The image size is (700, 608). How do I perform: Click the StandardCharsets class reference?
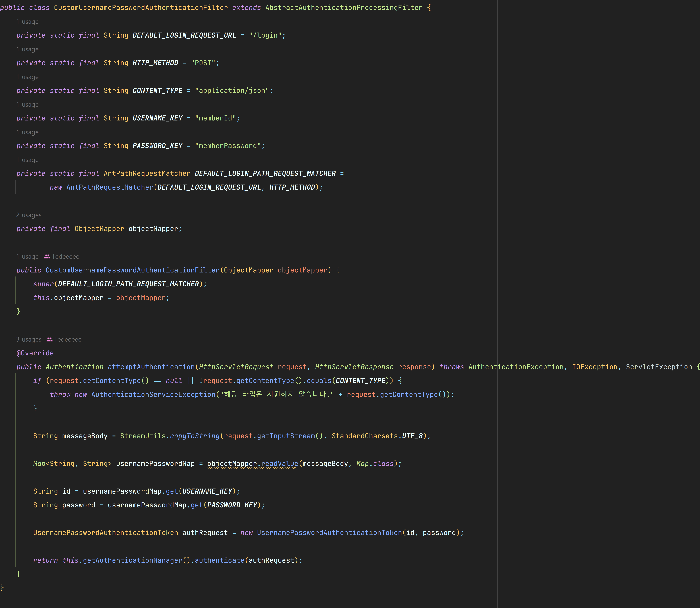click(365, 436)
